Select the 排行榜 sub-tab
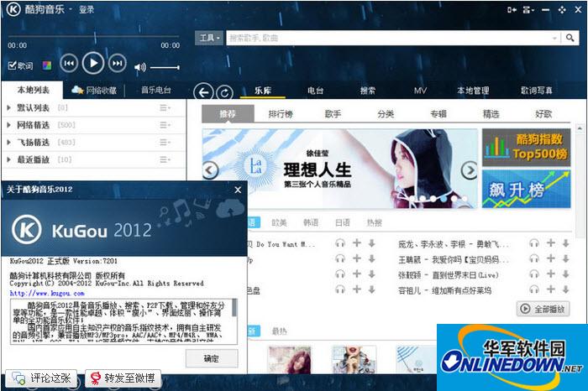The width and height of the screenshot is (588, 391). (x=281, y=114)
